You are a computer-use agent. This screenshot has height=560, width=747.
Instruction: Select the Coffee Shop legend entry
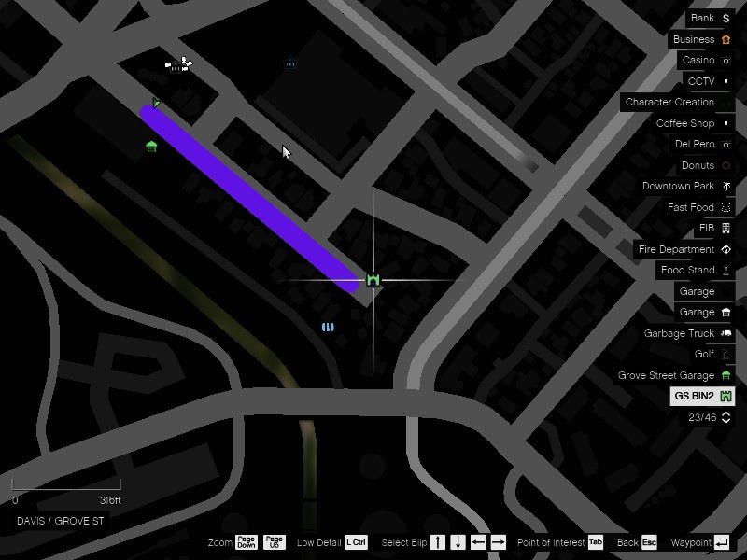(x=693, y=123)
